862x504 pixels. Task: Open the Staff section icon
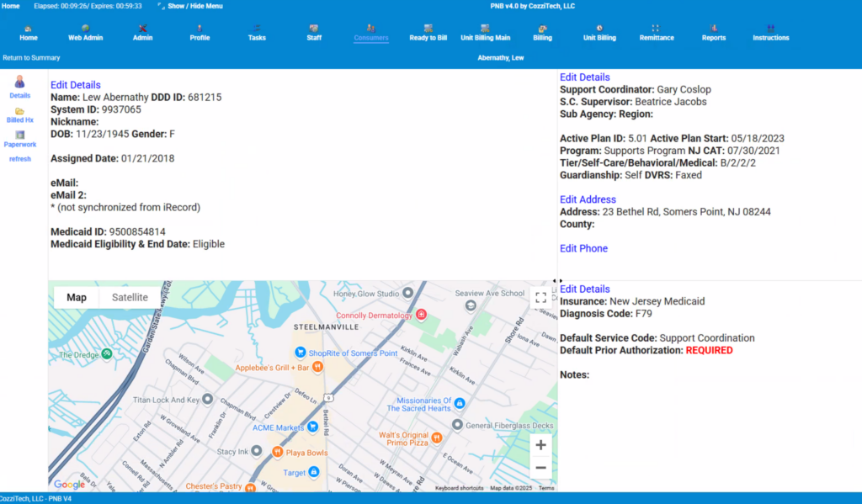pos(313,29)
